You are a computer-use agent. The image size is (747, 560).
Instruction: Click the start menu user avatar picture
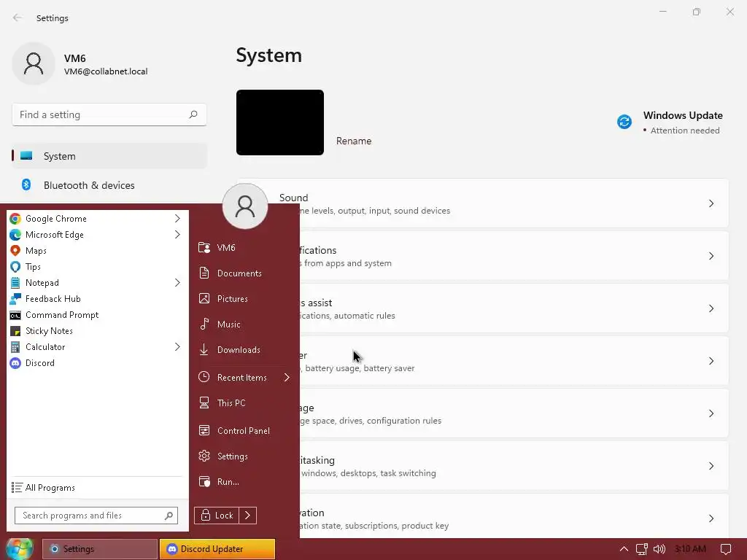point(245,206)
